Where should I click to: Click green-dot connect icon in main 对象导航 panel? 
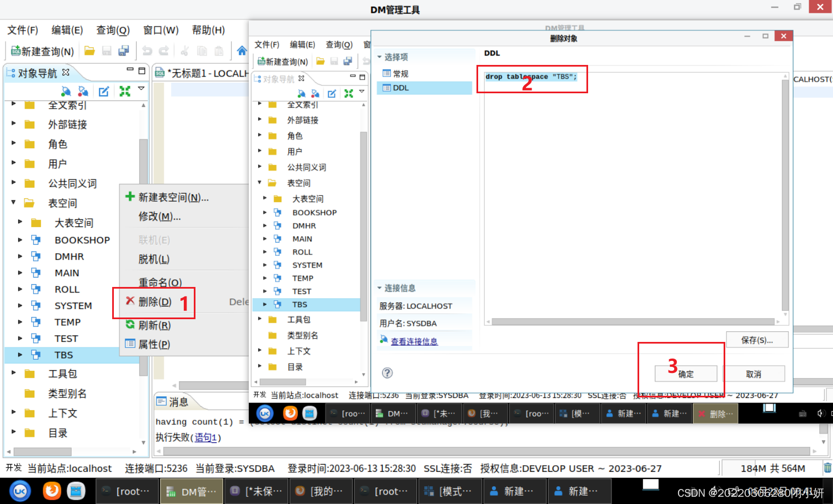66,91
